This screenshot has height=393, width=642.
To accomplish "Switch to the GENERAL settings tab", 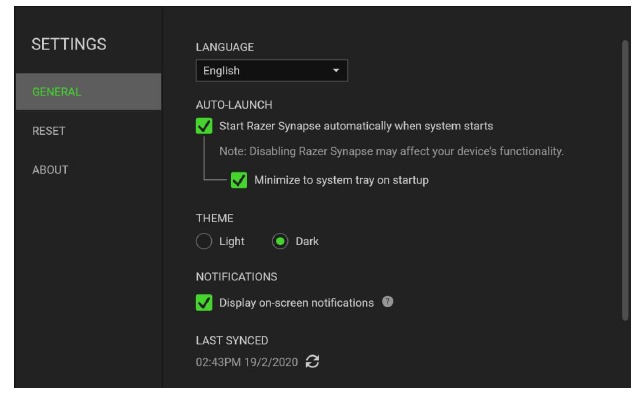I will pos(88,92).
